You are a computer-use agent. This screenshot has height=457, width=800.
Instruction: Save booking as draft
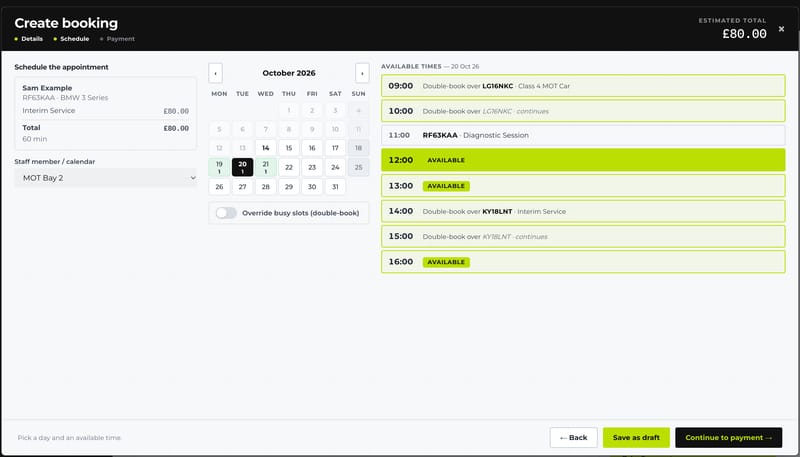[636, 438]
